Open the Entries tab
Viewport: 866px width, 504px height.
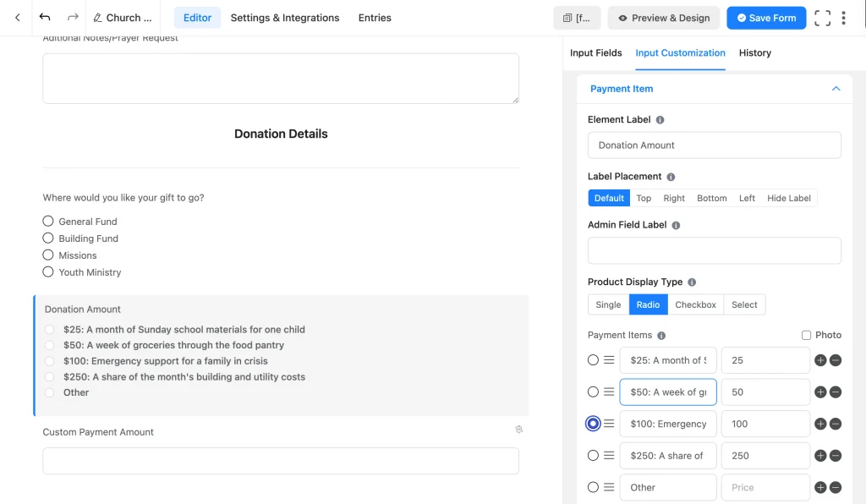tap(375, 18)
